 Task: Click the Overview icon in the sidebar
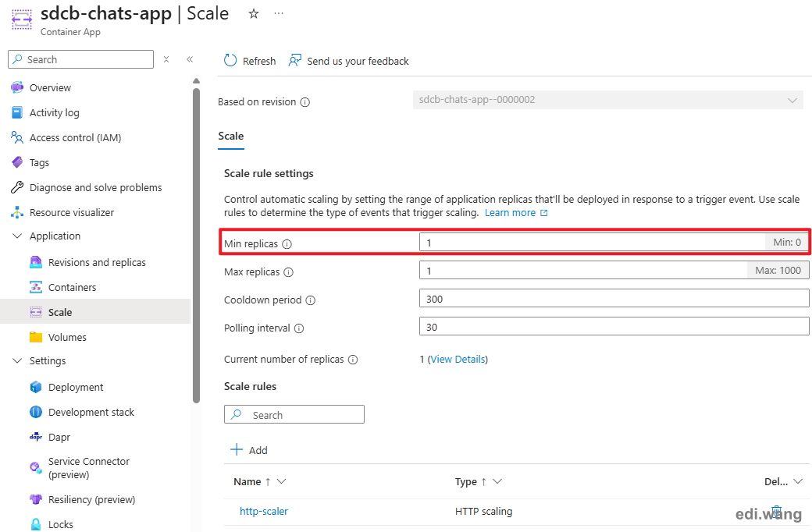(x=17, y=87)
